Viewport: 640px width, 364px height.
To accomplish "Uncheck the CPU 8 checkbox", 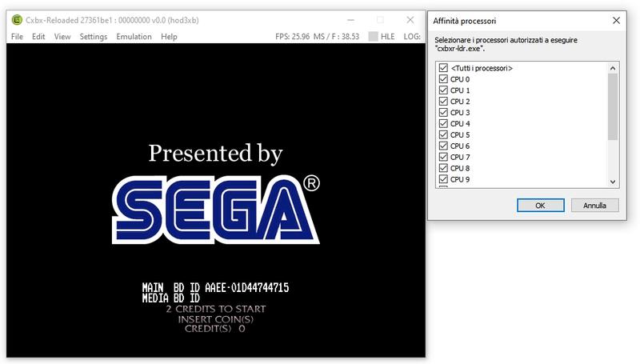I will [443, 168].
